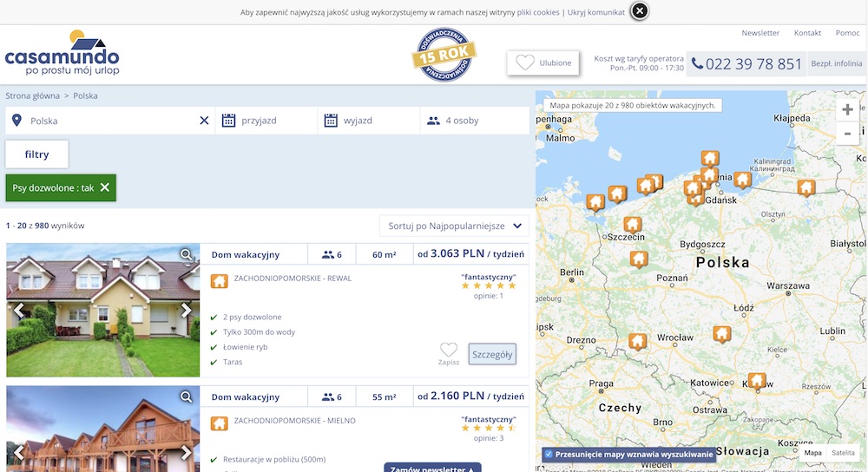The width and height of the screenshot is (868, 472).
Task: Click the house marker near Kraków
Action: 757,382
